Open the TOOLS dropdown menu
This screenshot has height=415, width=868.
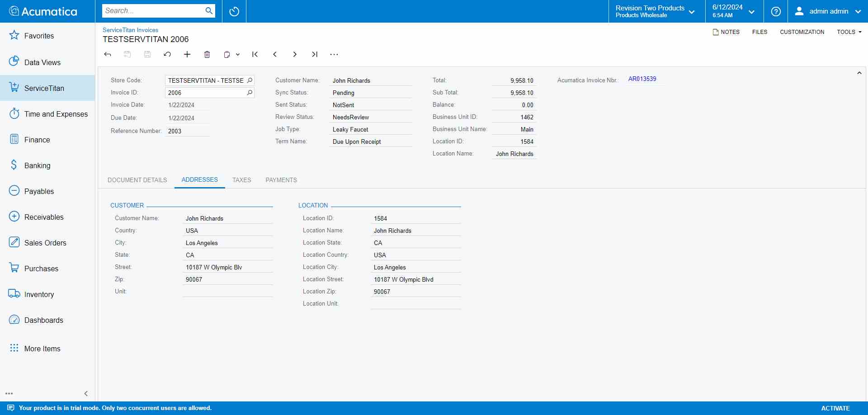point(849,32)
